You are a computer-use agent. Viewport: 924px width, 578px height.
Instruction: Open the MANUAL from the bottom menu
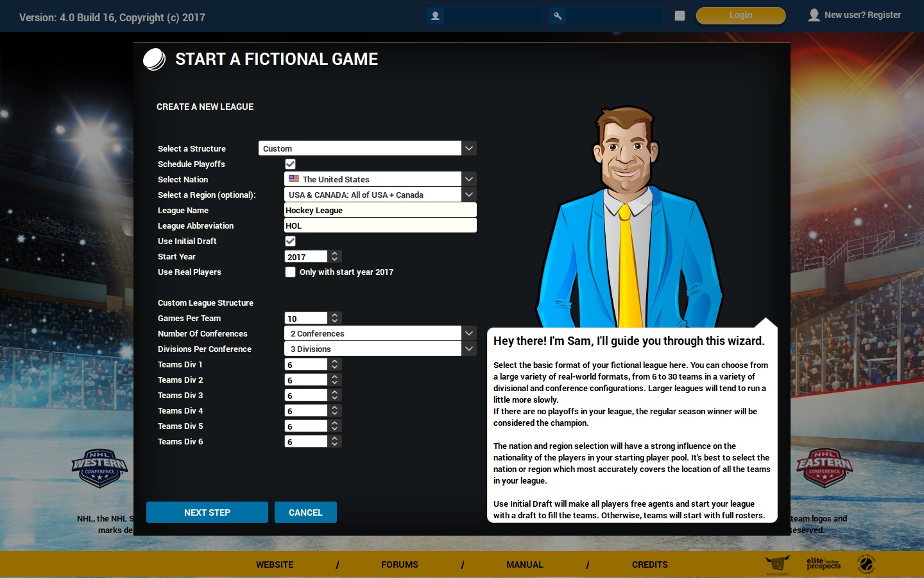(525, 565)
